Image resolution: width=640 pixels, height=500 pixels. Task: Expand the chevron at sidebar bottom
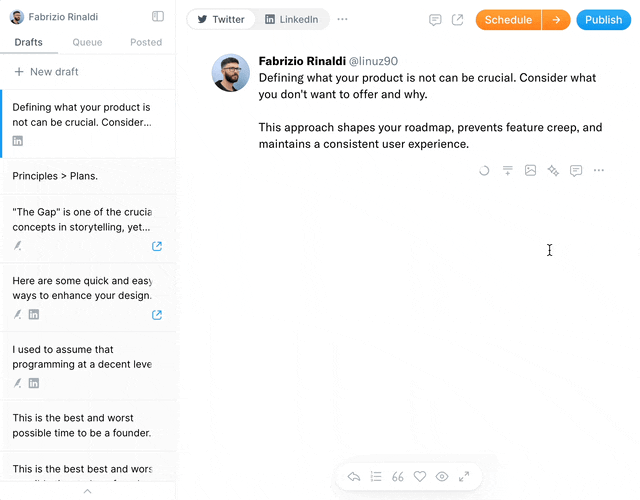click(x=87, y=491)
